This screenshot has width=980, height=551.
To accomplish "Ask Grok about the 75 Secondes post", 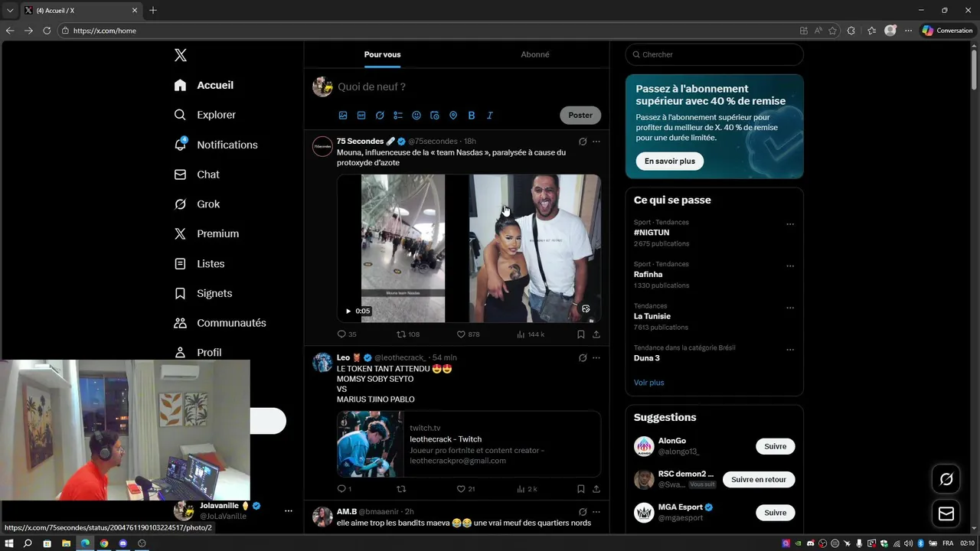I will pyautogui.click(x=583, y=142).
